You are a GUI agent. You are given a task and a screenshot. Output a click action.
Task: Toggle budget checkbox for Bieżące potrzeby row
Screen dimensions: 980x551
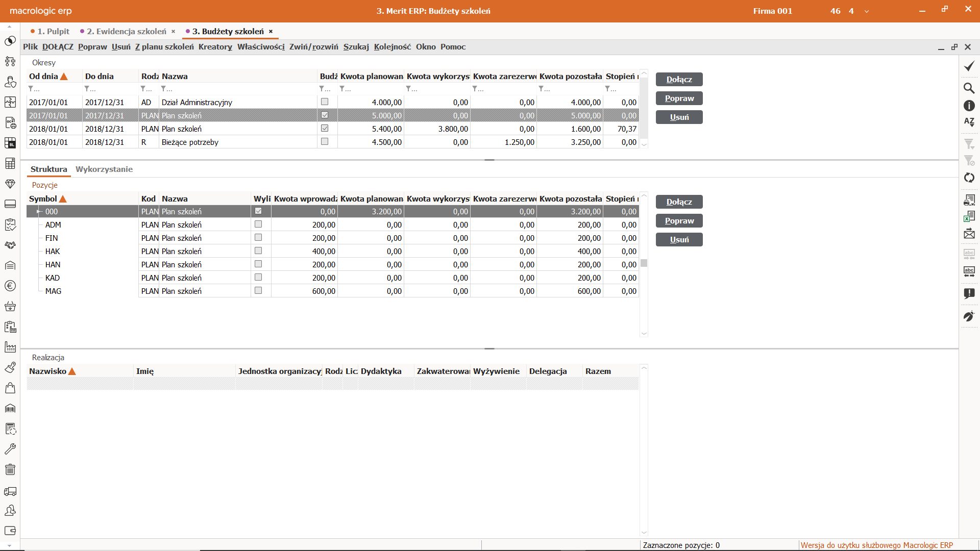[325, 142]
